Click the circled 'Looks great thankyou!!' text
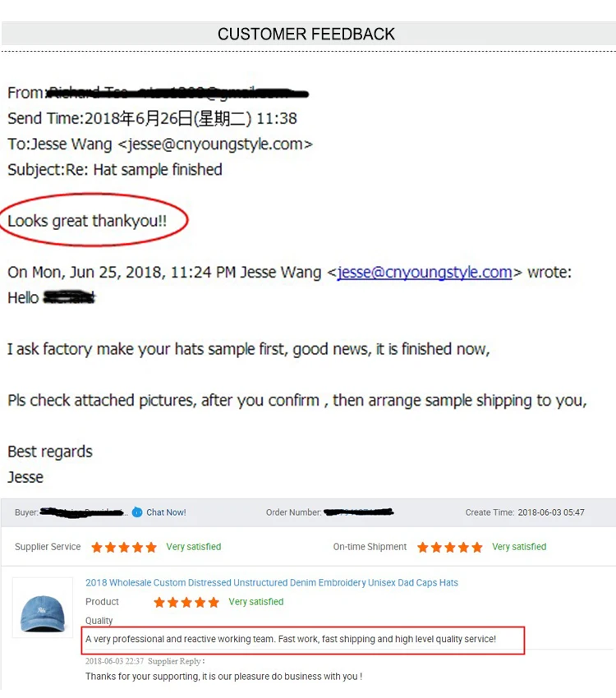 point(87,221)
